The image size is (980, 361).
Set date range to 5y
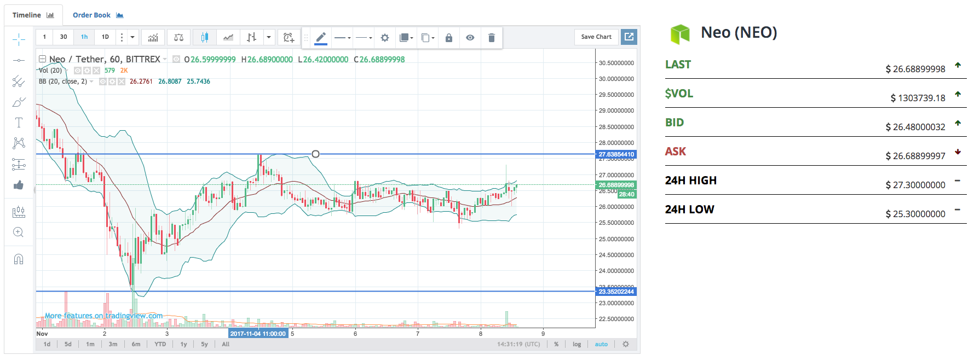tap(204, 344)
